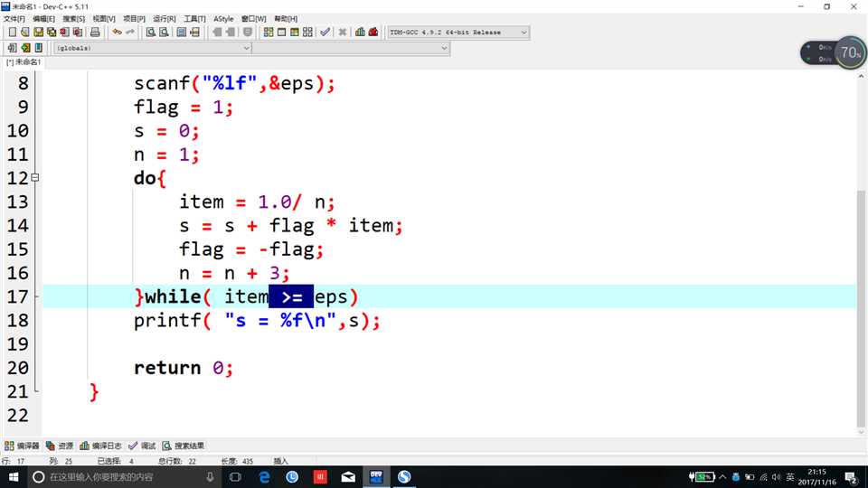Click the scanf call on line 8

162,83
